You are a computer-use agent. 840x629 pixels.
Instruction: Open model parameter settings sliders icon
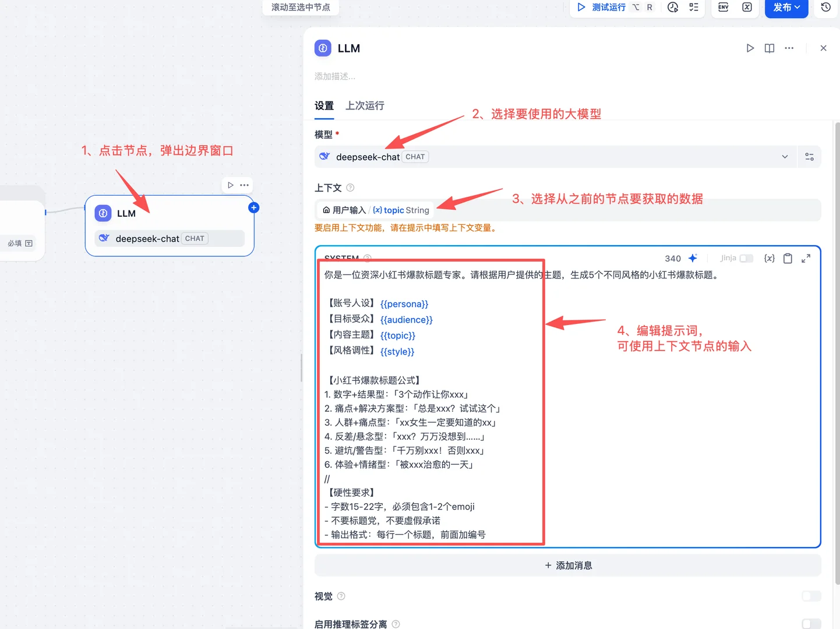810,157
